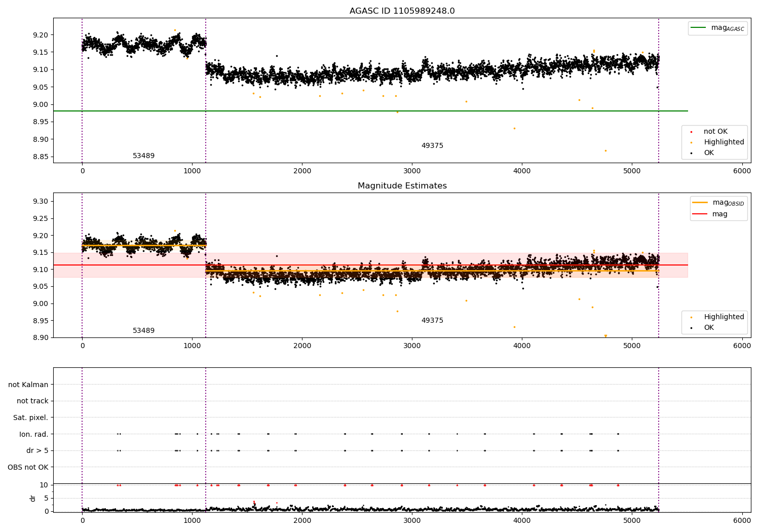
Task: Click '6000' x-axis tick under the top plot
Action: pos(742,171)
